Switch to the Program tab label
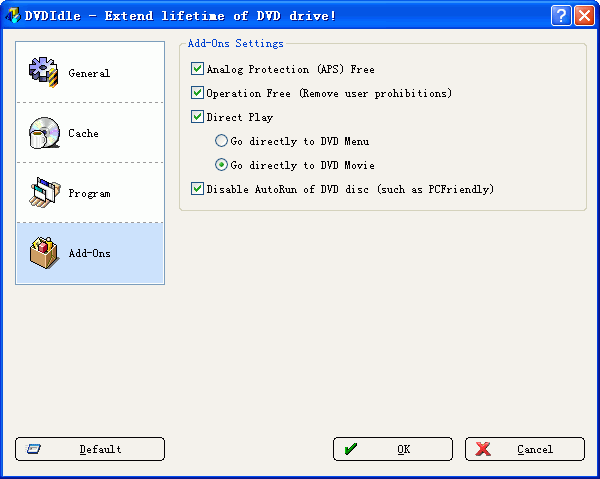The width and height of the screenshot is (600, 479). (90, 193)
